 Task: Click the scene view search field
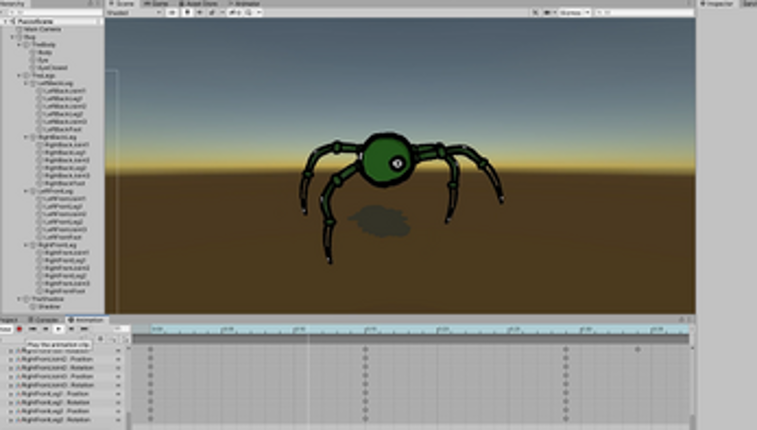645,13
